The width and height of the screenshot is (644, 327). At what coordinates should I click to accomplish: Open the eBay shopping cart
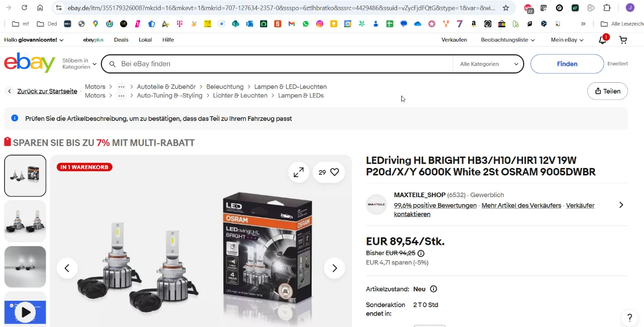pyautogui.click(x=623, y=40)
